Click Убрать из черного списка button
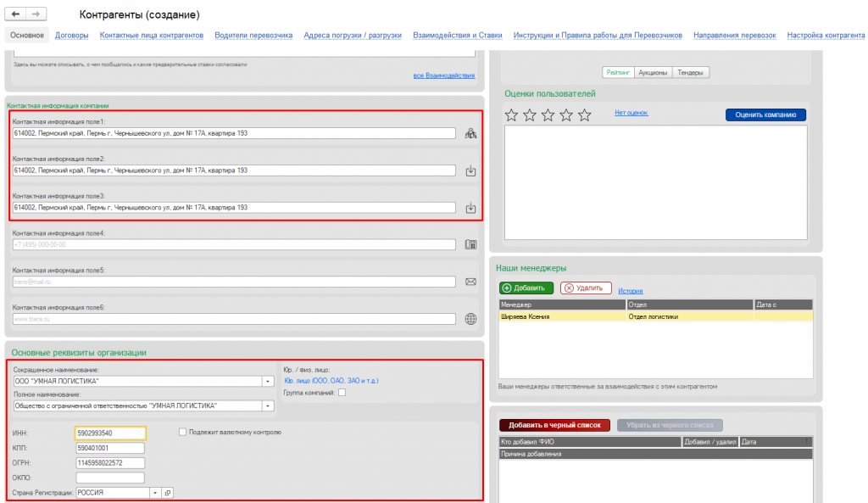The width and height of the screenshot is (868, 503). 670,425
